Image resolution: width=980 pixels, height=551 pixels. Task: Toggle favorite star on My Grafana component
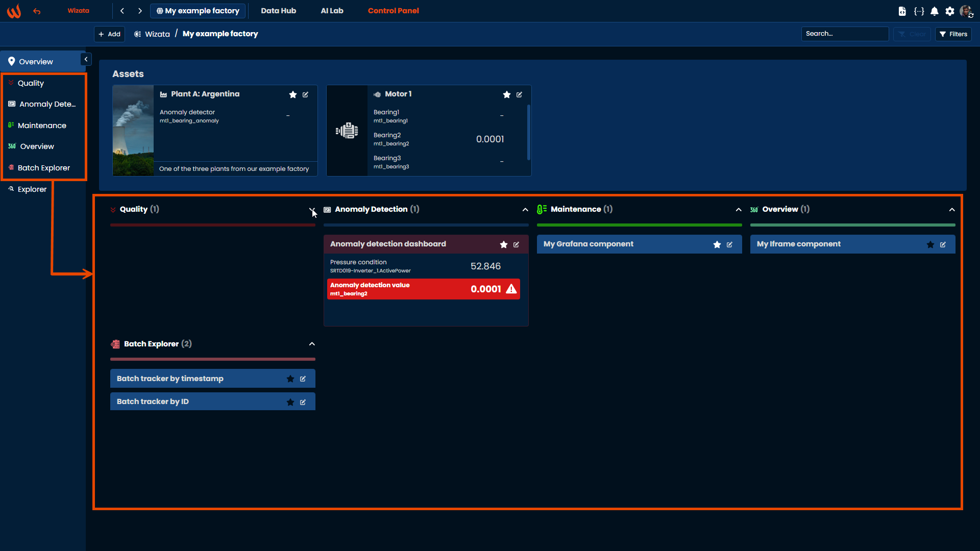point(717,244)
